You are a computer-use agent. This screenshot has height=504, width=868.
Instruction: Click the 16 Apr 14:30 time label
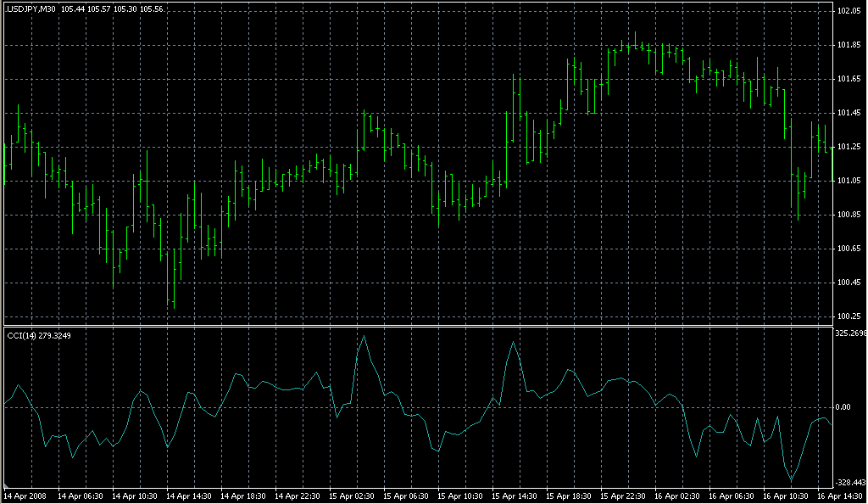click(839, 496)
